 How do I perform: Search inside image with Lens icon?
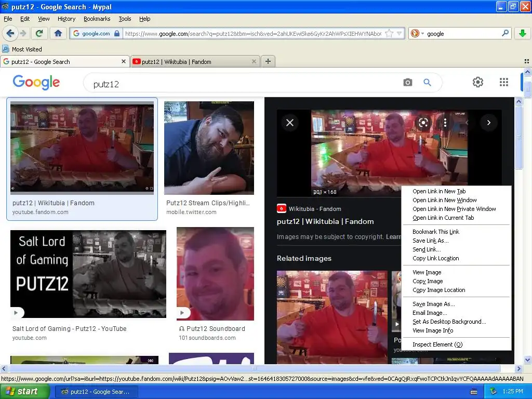click(x=423, y=123)
